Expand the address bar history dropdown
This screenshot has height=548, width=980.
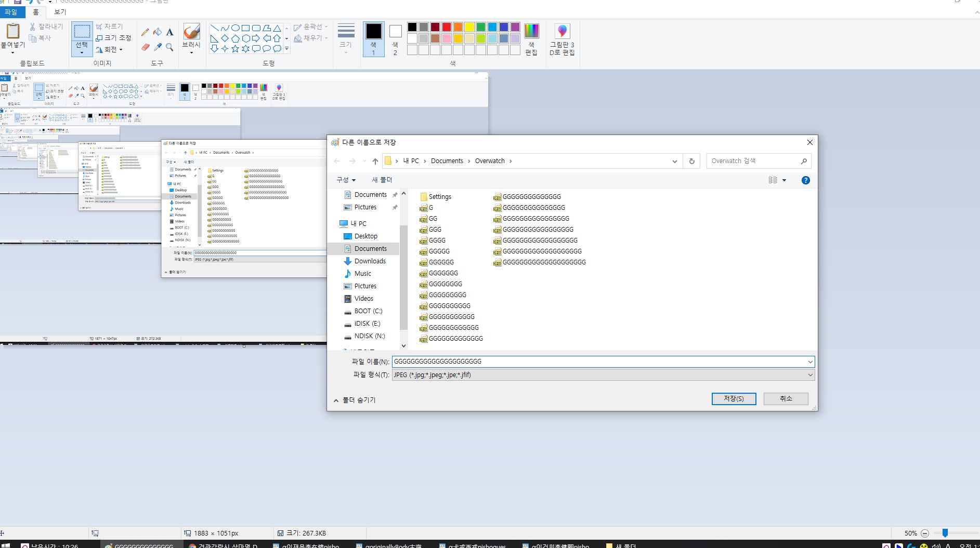[674, 161]
